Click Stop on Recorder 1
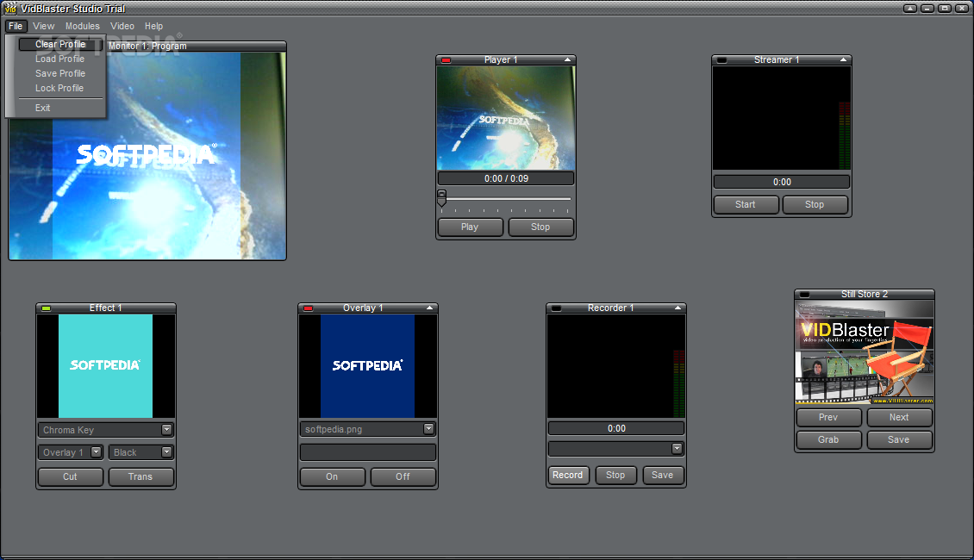 coord(615,475)
